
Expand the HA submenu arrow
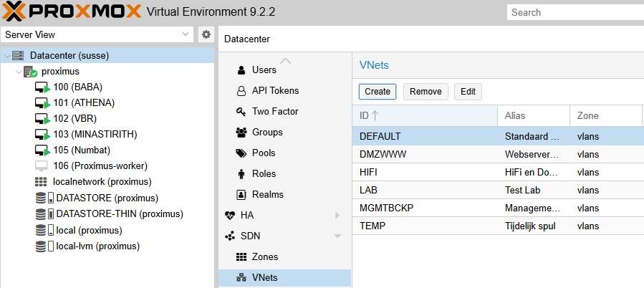337,215
